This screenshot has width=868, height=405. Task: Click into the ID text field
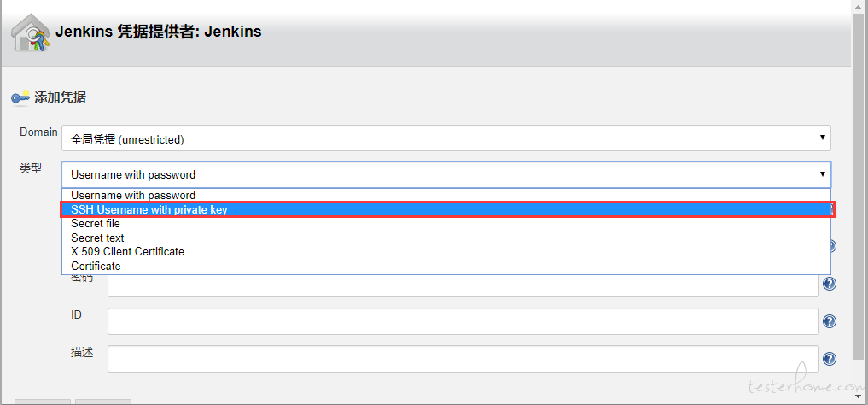pyautogui.click(x=463, y=321)
